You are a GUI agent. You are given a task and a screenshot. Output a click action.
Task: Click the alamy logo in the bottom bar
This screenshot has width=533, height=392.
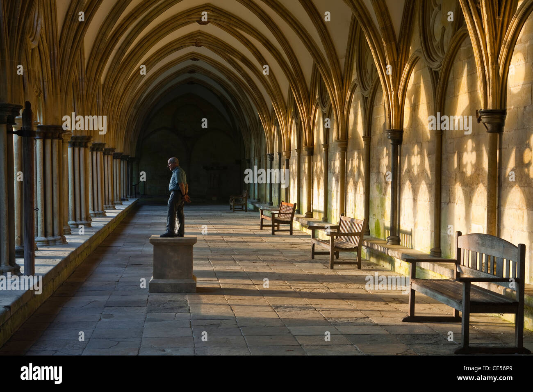(41, 374)
